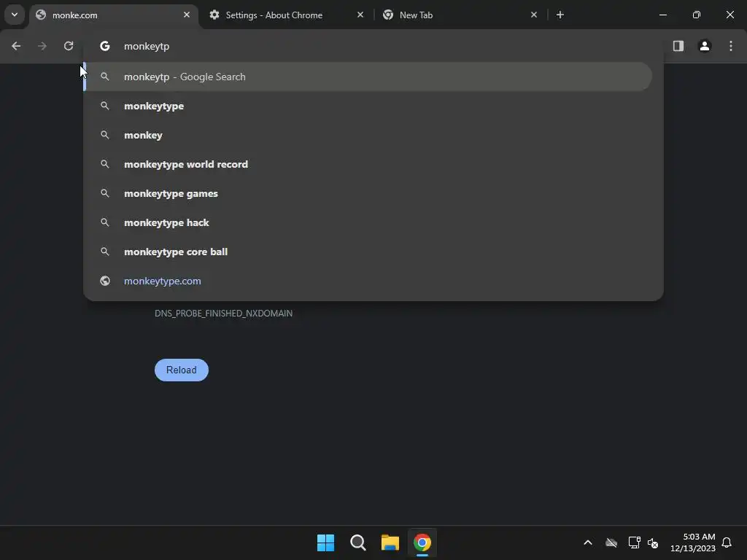Screen dimensions: 747x560
Task: Click the network status tray icon
Action: (634, 542)
